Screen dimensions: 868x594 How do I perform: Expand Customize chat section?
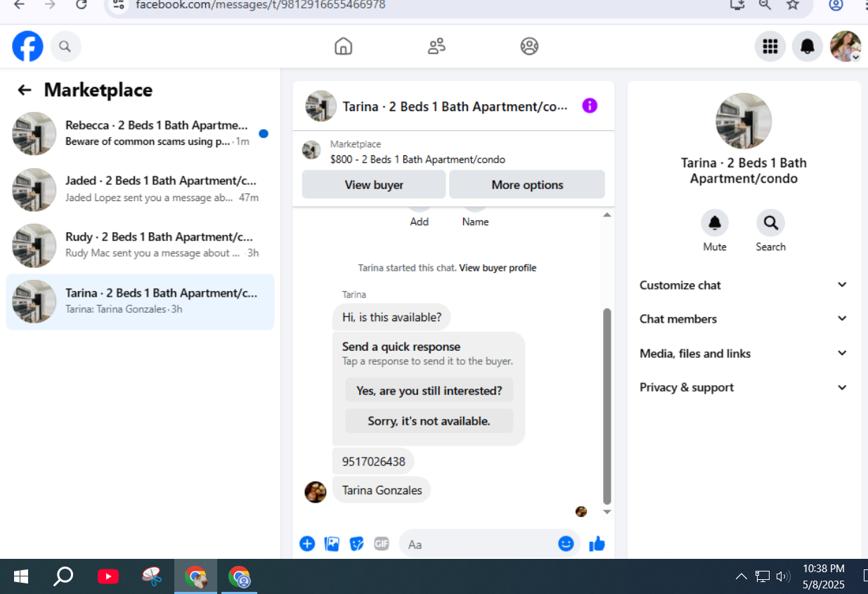point(744,285)
